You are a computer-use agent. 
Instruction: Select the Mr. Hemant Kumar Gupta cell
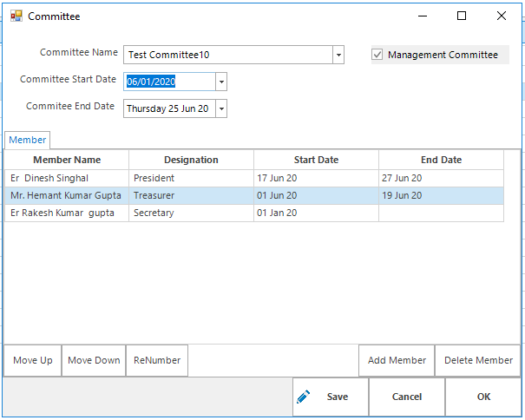tap(67, 195)
